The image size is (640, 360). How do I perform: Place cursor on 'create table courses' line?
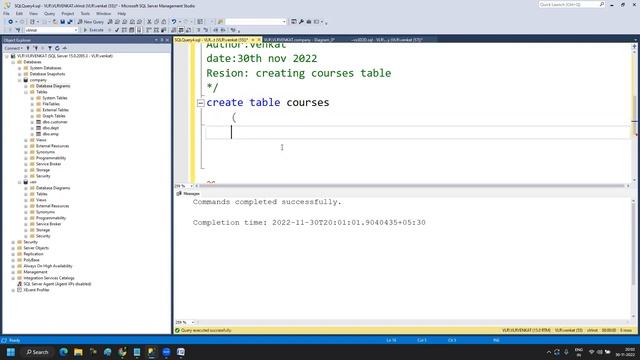click(x=268, y=102)
